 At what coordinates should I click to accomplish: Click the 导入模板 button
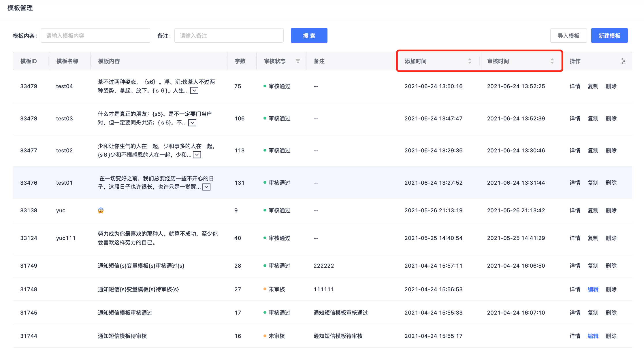pyautogui.click(x=568, y=35)
